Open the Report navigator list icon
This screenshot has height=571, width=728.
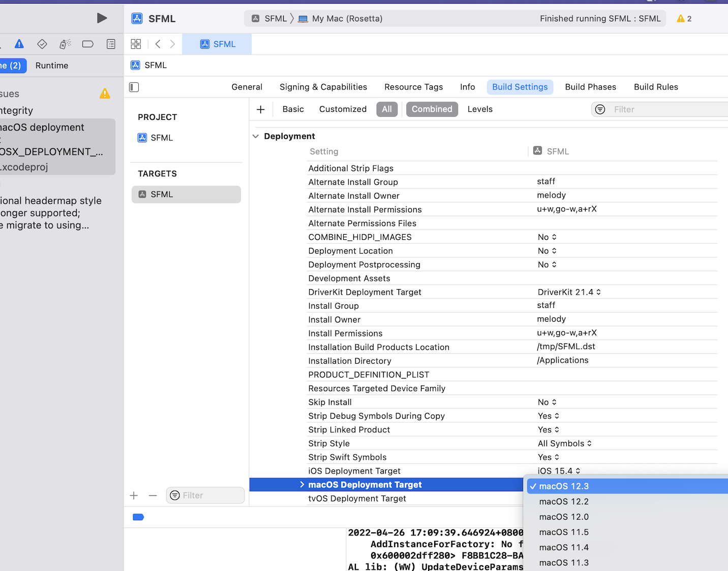[110, 44]
